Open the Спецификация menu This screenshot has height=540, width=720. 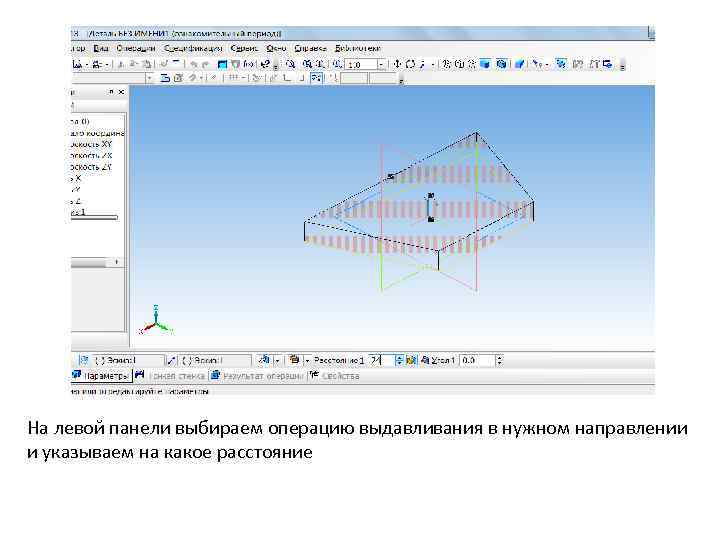point(193,48)
